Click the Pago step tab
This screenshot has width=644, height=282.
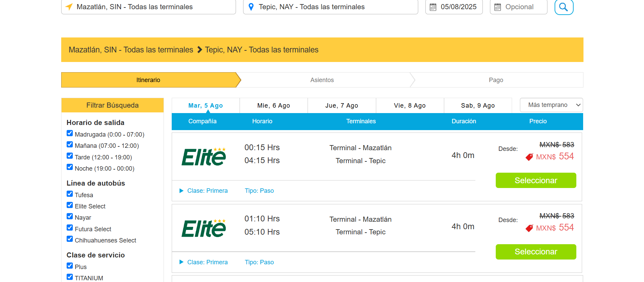click(x=496, y=80)
